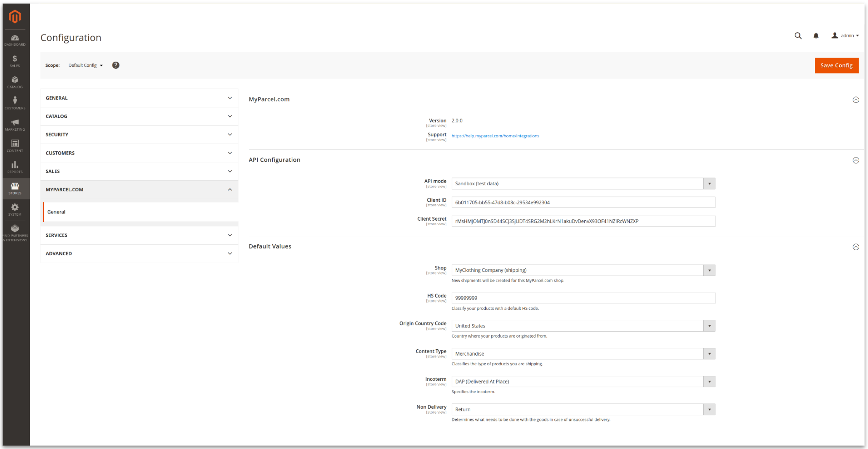Open the Origin Country Code dropdown
868x449 pixels.
coord(709,326)
